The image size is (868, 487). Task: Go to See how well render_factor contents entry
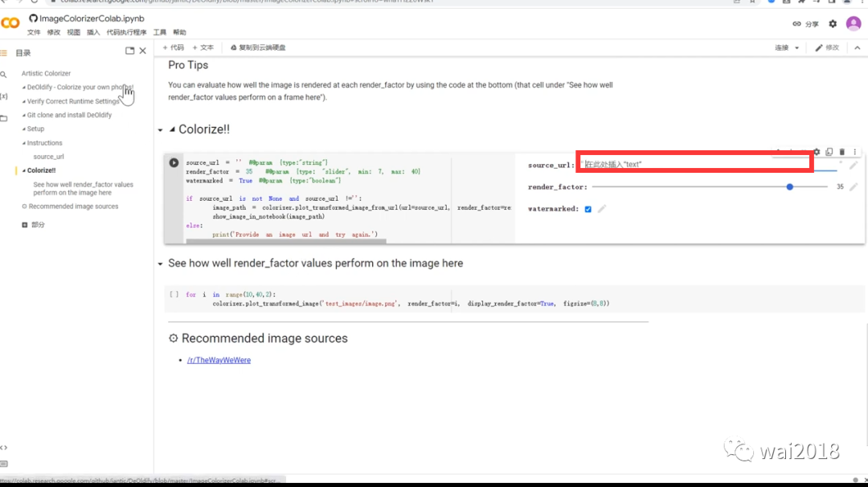tap(83, 189)
